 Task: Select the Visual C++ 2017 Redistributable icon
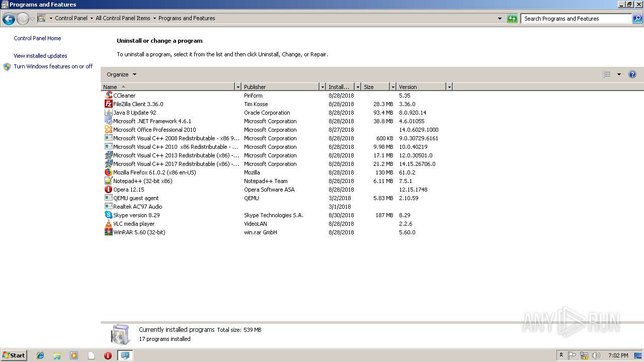point(108,164)
